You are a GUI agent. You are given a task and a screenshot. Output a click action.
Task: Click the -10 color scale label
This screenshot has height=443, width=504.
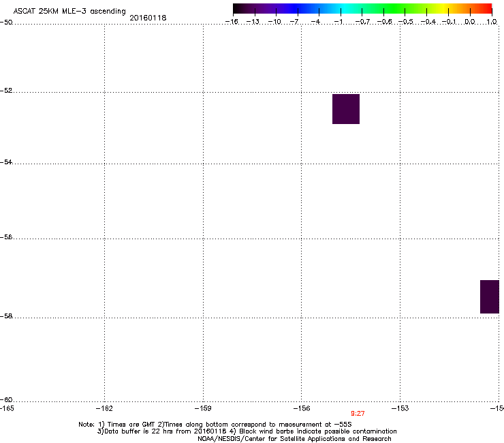pos(274,22)
